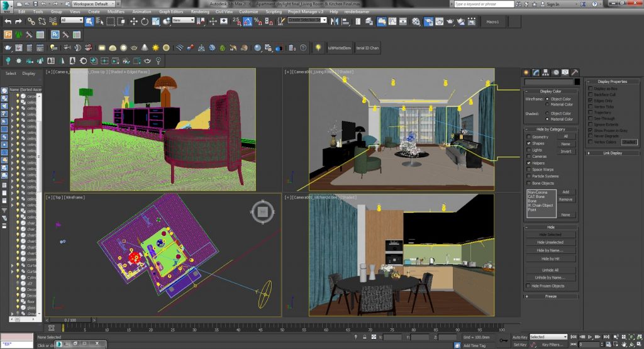The image size is (644, 349).
Task: Open the Rendering menu
Action: pos(200,11)
